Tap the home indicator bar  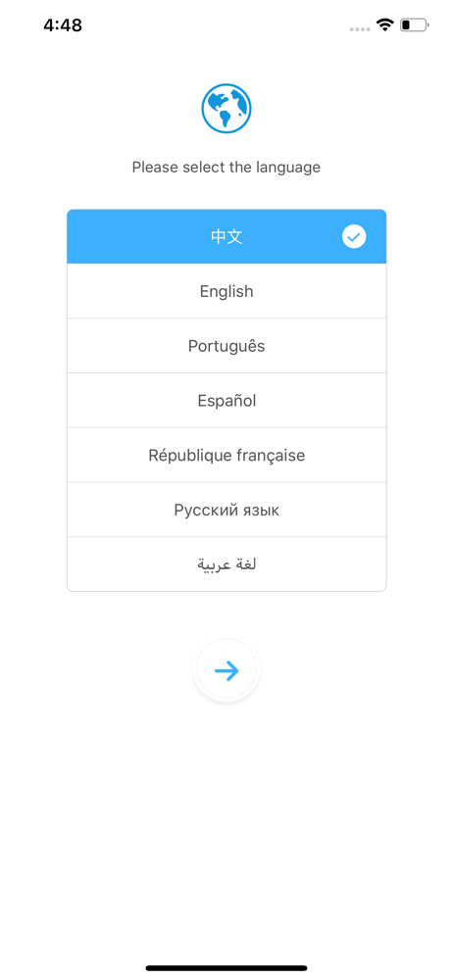[226, 968]
